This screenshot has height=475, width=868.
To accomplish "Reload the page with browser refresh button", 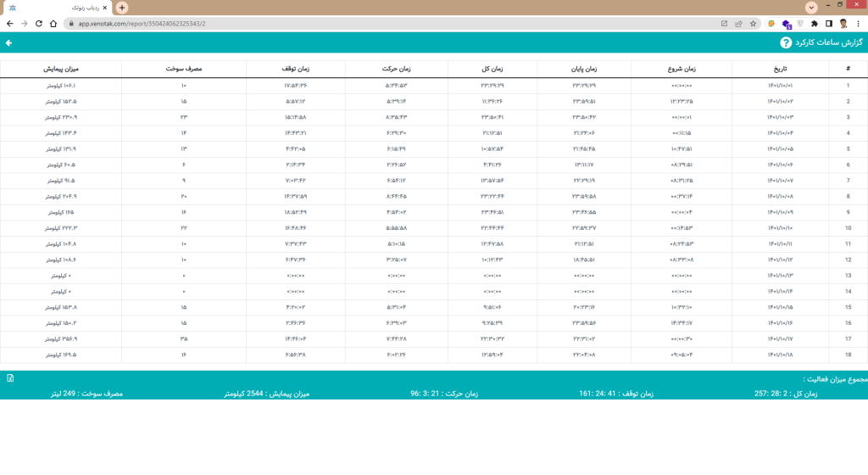I will (39, 24).
